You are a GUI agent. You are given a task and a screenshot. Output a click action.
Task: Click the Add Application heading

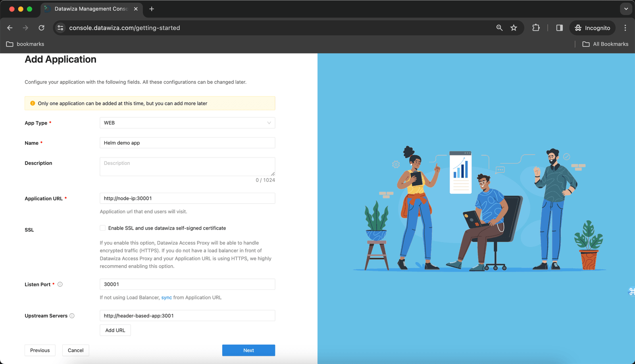(60, 59)
